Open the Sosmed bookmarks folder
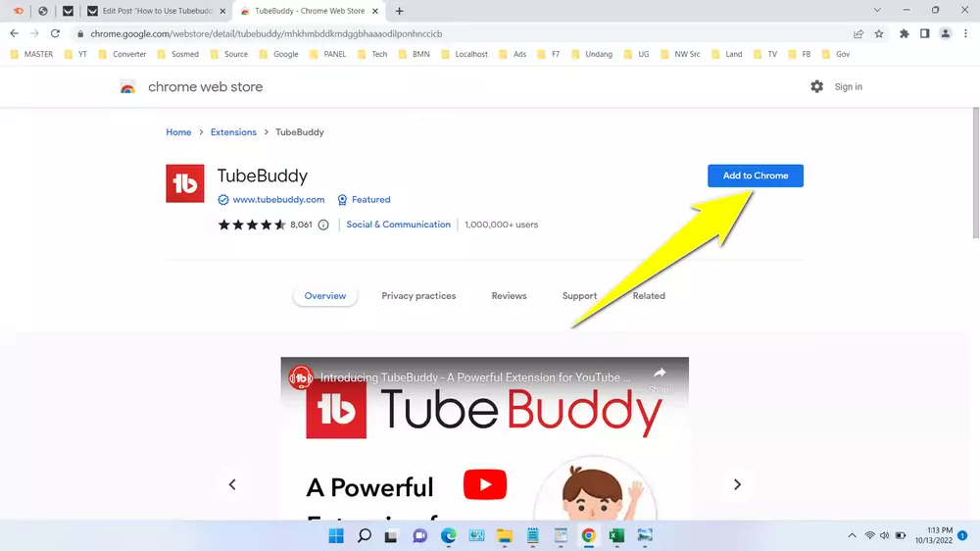The height and width of the screenshot is (551, 980). pos(177,54)
